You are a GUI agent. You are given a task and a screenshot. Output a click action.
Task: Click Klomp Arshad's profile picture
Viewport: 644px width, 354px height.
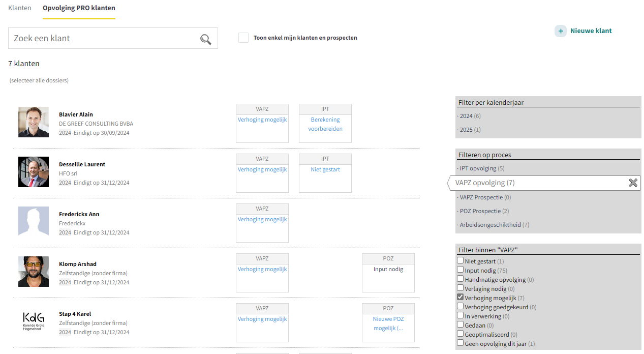pos(34,272)
